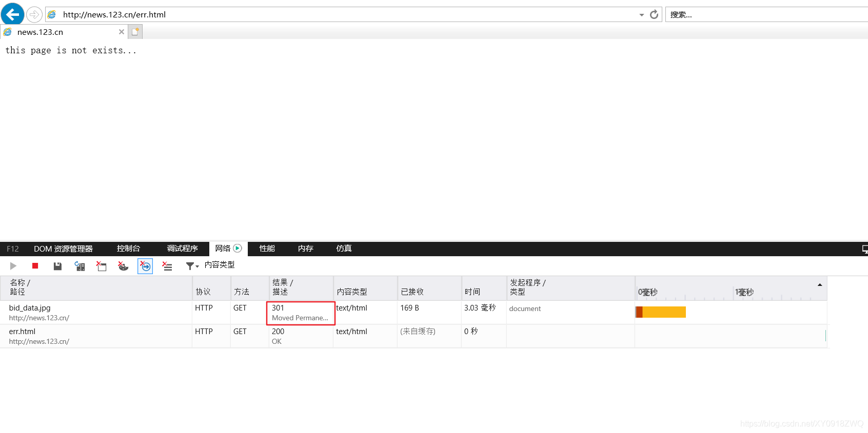Stop network capture with the red square

[x=35, y=266]
